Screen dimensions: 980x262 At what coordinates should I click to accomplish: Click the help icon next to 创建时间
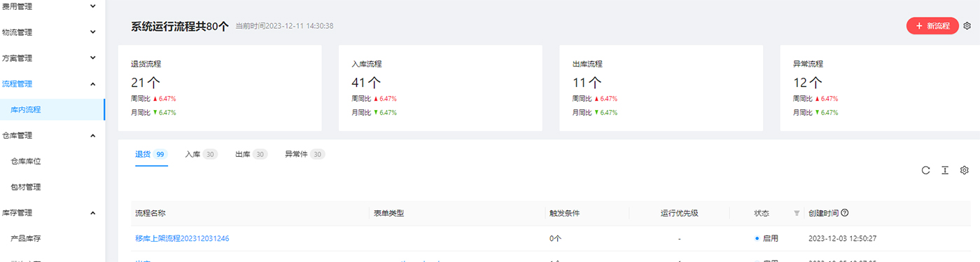(844, 213)
